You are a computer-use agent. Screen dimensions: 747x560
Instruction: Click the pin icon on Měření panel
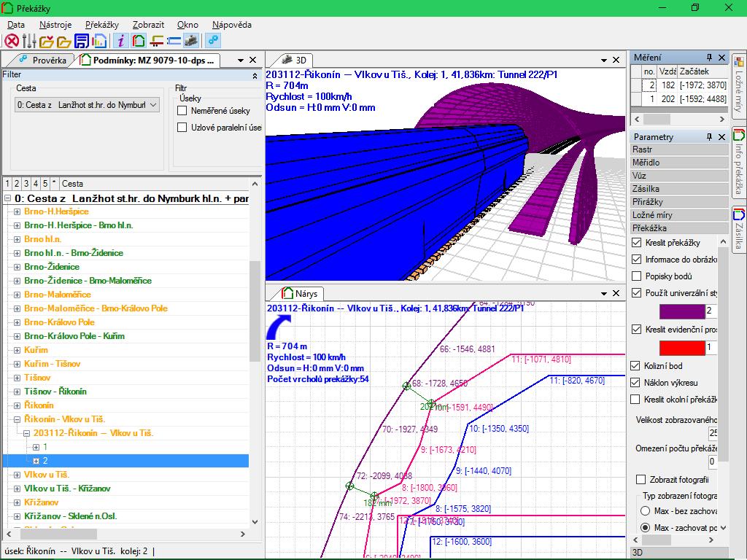(x=709, y=58)
